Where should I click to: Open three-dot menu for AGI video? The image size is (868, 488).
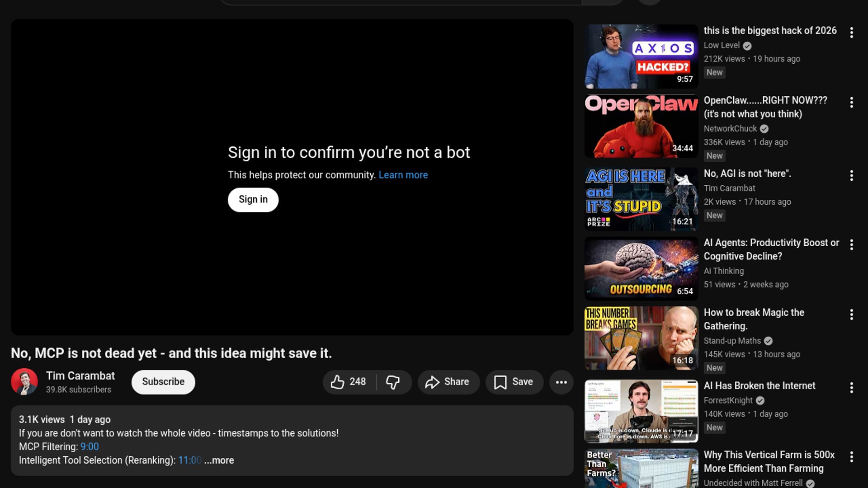[x=851, y=176]
